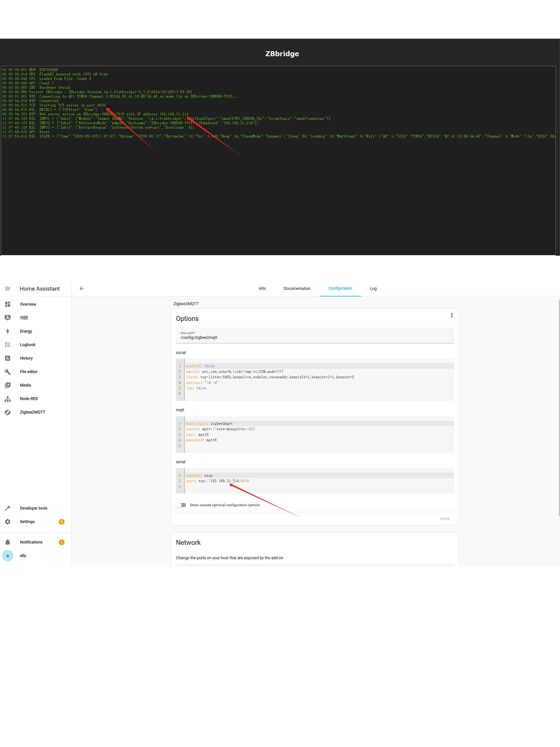Open the Energy lightning icon
This screenshot has width=560, height=747.
pyautogui.click(x=7, y=331)
